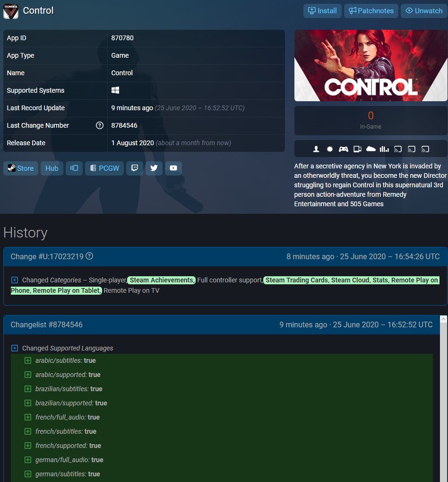Screen dimensions: 448x482
Task: Click the plus icon for french/supported
Action: coord(27,446)
